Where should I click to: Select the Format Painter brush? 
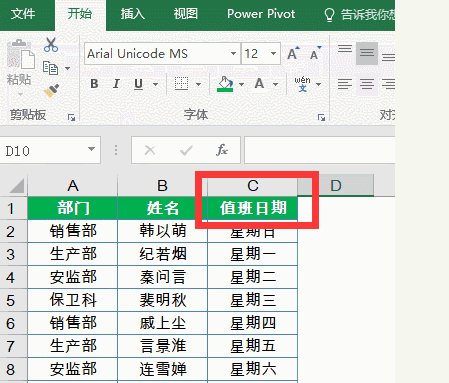51,90
